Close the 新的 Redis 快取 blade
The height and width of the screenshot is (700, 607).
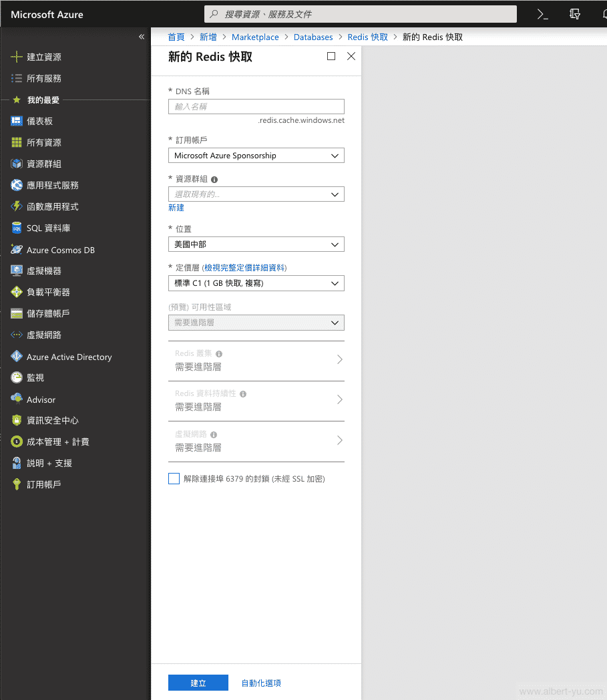(x=351, y=56)
